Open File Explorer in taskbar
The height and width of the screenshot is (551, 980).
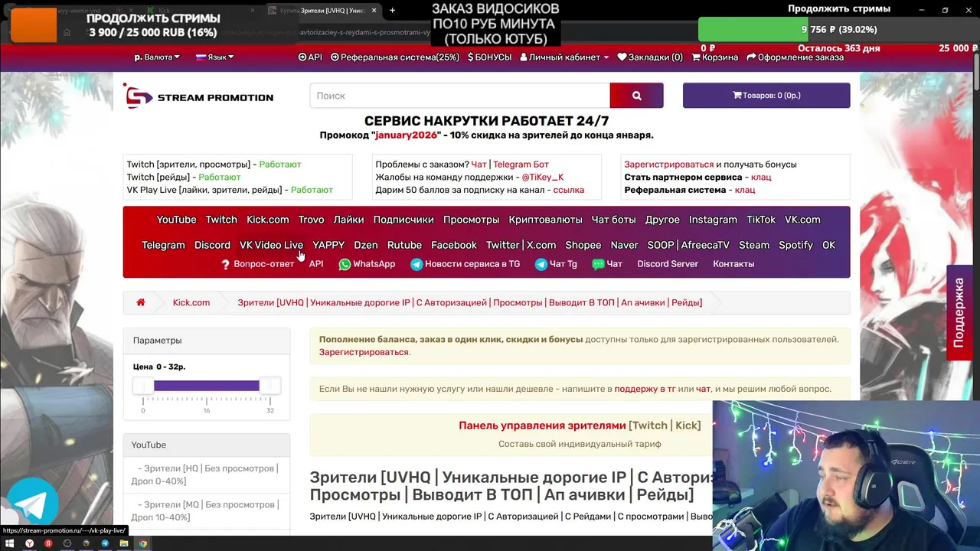123,543
